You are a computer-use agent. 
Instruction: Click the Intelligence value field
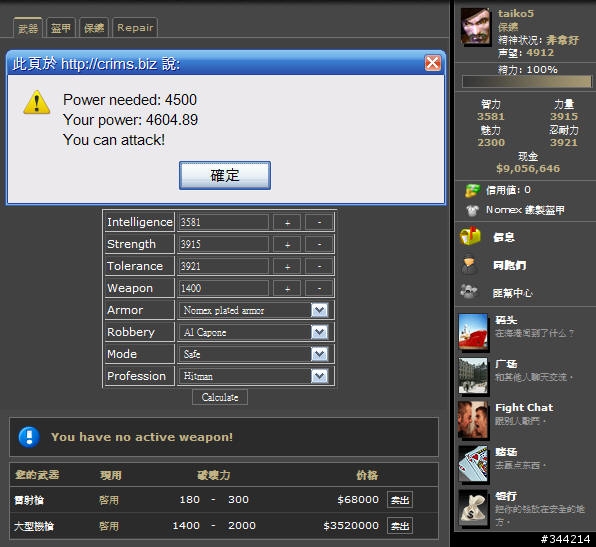tap(223, 222)
